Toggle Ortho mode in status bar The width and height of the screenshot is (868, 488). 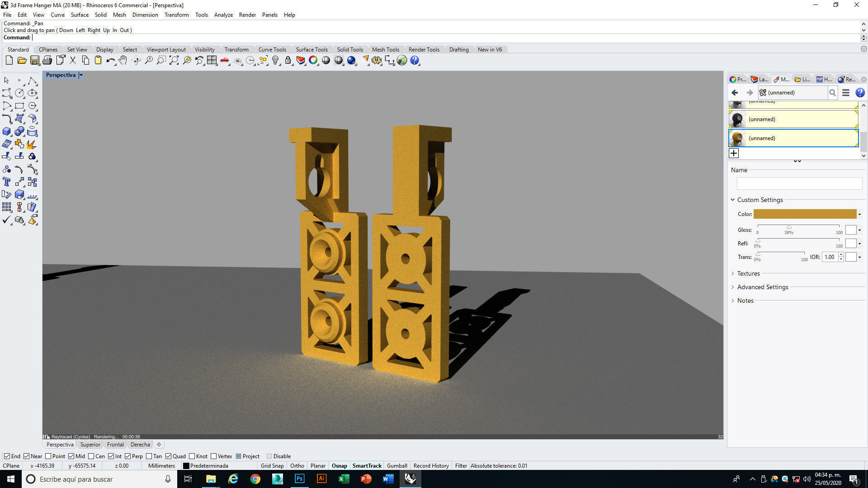click(297, 465)
